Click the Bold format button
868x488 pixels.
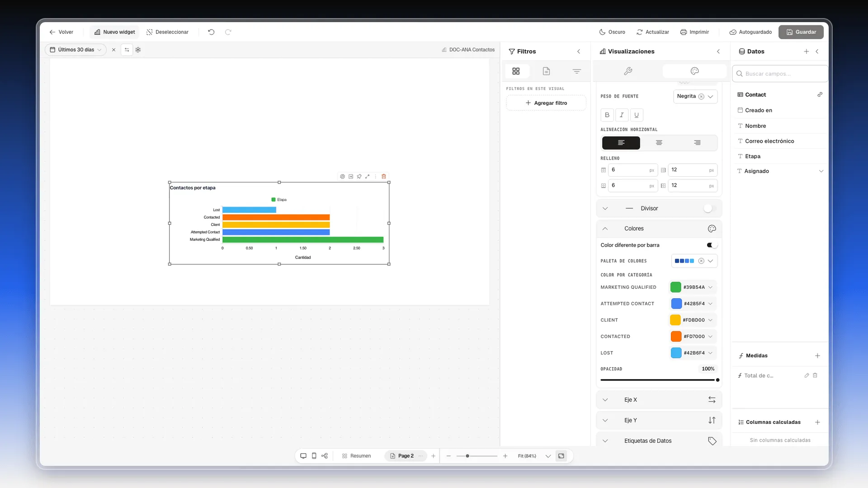click(x=607, y=115)
